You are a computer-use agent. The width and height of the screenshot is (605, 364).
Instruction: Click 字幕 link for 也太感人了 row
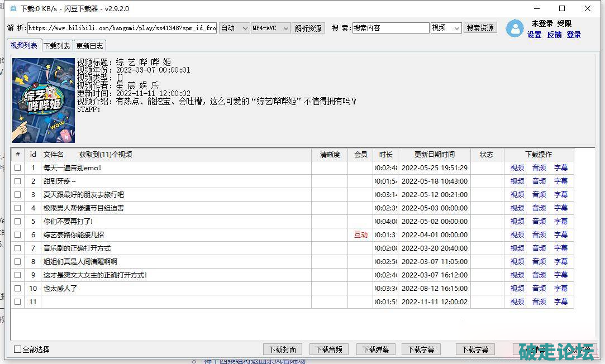(x=561, y=289)
